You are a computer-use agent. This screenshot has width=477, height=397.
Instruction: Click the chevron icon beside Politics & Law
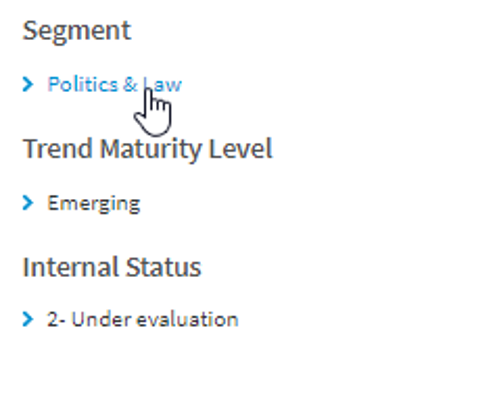pos(28,84)
